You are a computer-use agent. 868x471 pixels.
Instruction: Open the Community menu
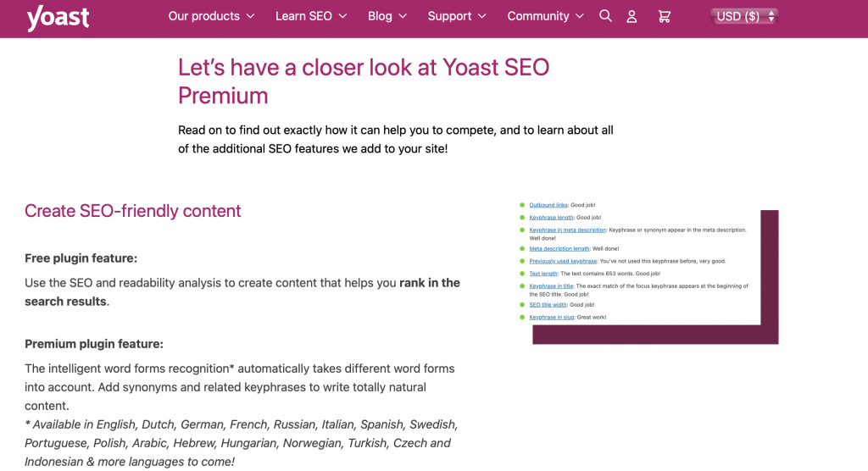(x=545, y=16)
